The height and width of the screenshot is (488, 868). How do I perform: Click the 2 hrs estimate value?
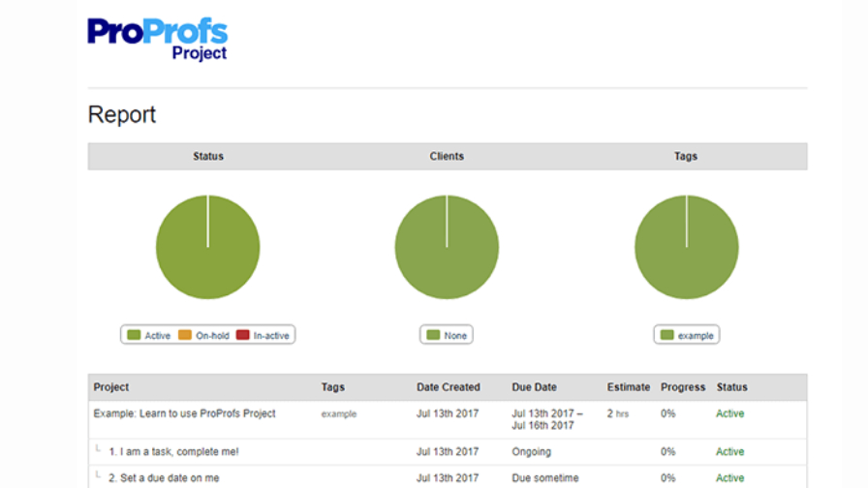(x=618, y=413)
